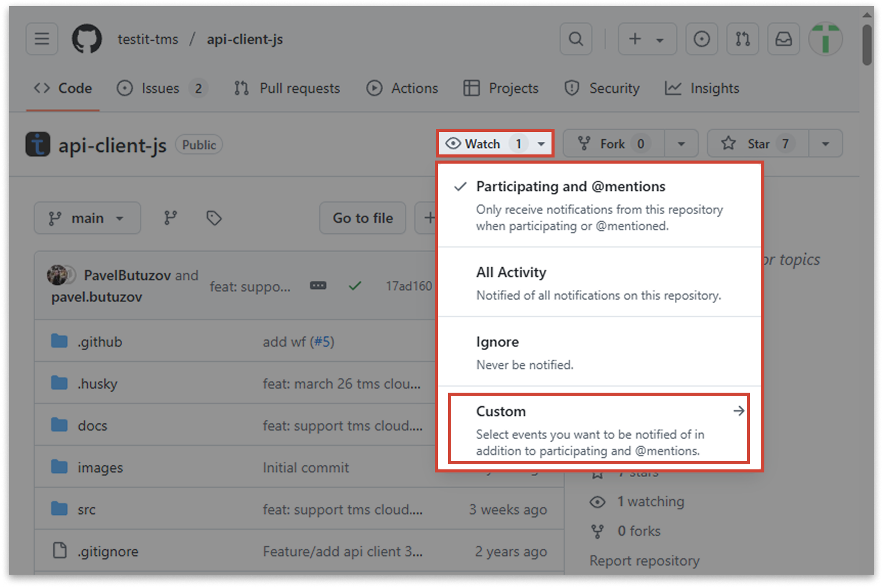Open the .github folder

point(100,342)
